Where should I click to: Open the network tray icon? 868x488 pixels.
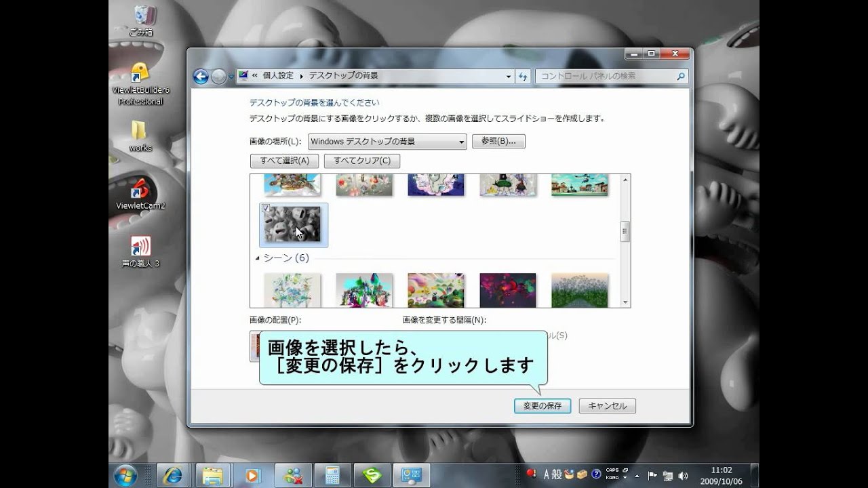tap(667, 475)
